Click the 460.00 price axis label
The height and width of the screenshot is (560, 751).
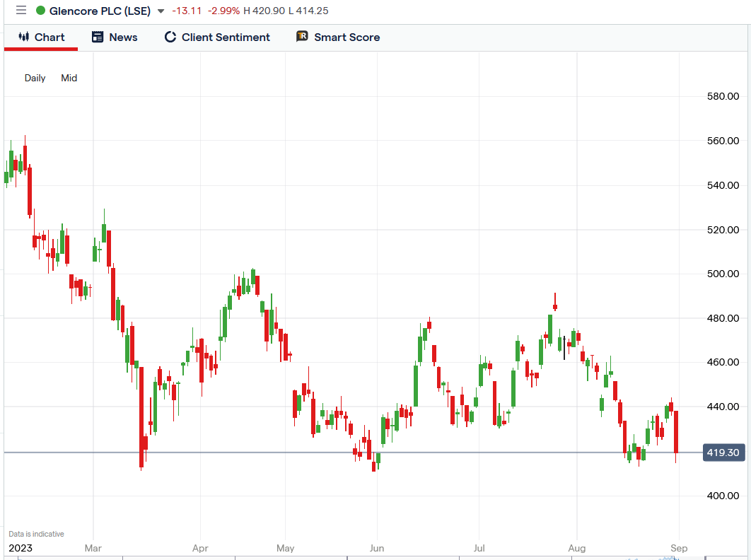[x=723, y=362]
